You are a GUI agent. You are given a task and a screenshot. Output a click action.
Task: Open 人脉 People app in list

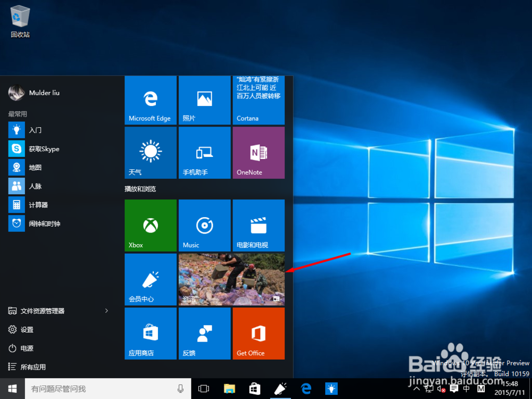61,186
